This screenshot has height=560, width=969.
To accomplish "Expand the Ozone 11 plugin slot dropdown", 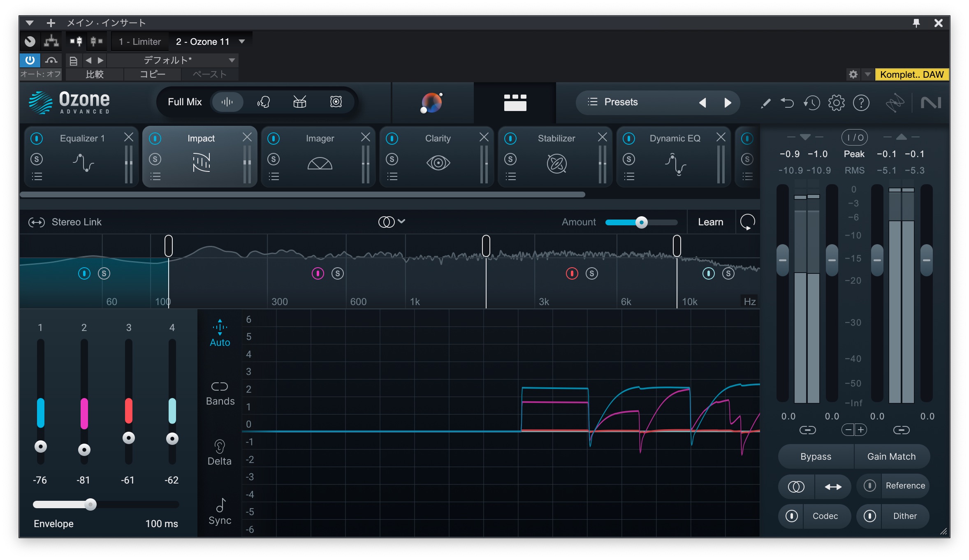I will pos(242,42).
